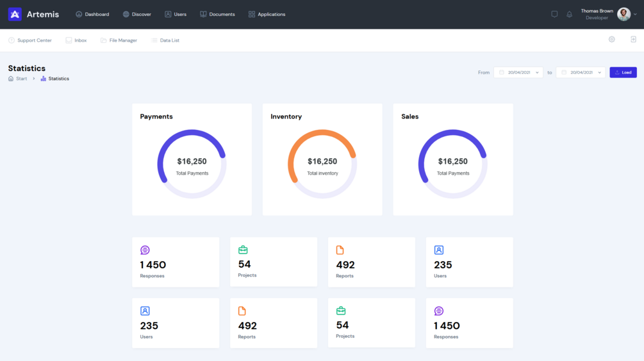This screenshot has height=361, width=644.
Task: Click the Inventory card title
Action: (286, 116)
